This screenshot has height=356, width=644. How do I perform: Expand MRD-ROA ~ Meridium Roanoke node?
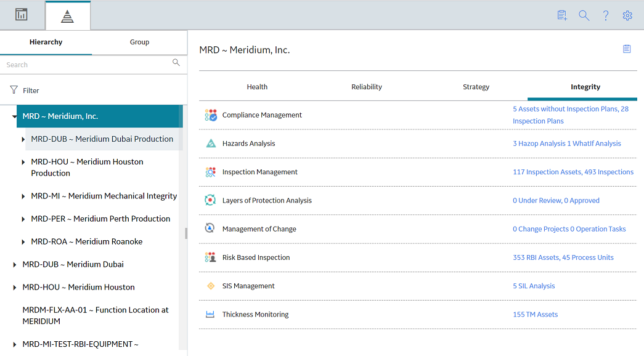23,242
